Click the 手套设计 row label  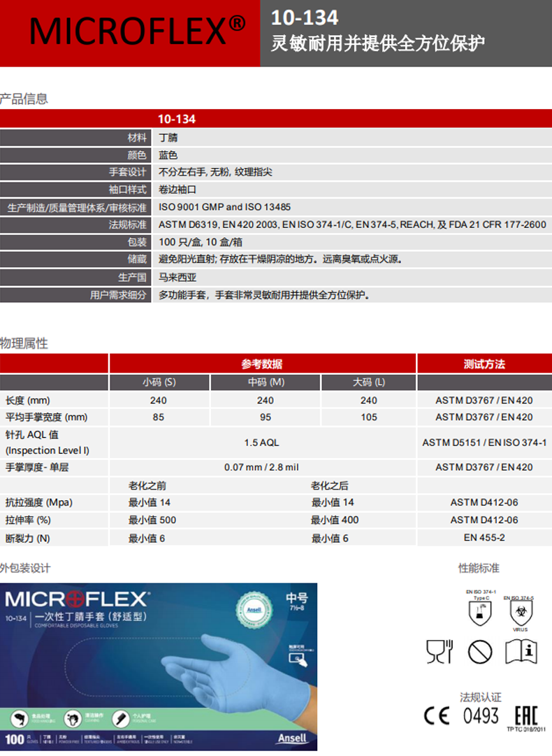(127, 172)
